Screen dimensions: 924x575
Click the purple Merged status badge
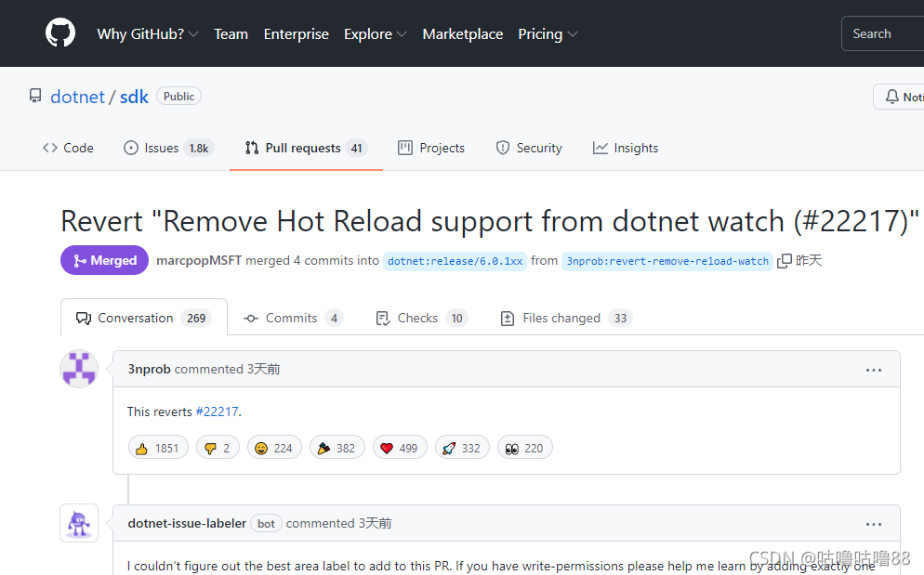coord(104,260)
